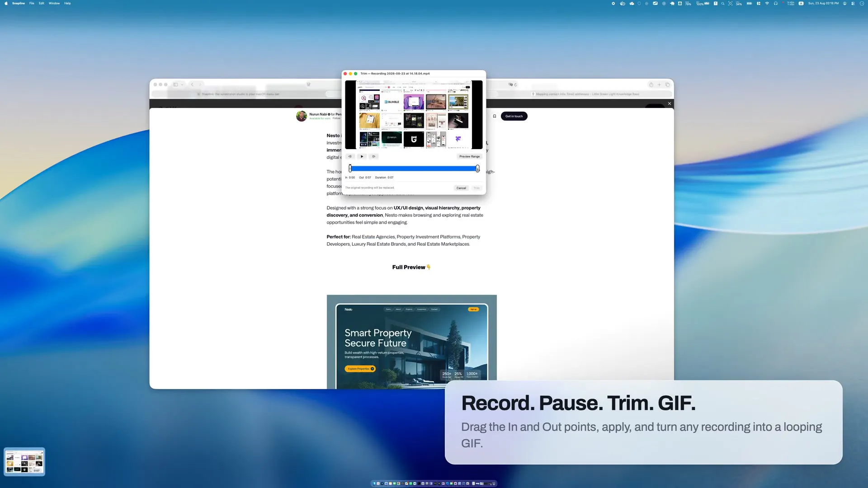Cancel the trim dialog
This screenshot has height=488, width=868.
461,188
